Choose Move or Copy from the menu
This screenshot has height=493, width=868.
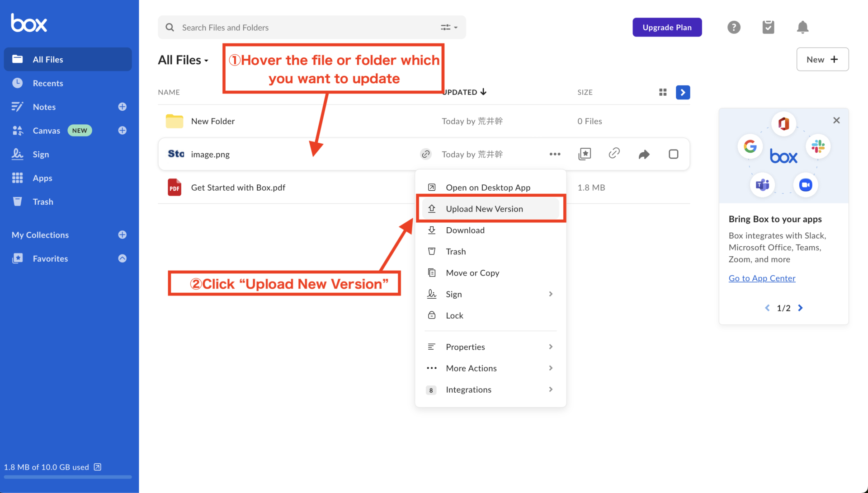tap(472, 273)
